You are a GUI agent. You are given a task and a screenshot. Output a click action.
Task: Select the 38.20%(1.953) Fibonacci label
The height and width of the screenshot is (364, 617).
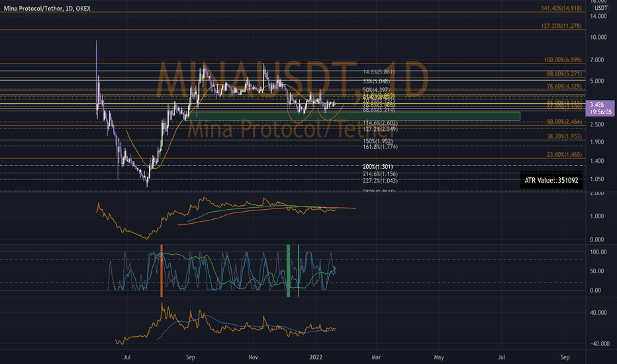point(564,136)
